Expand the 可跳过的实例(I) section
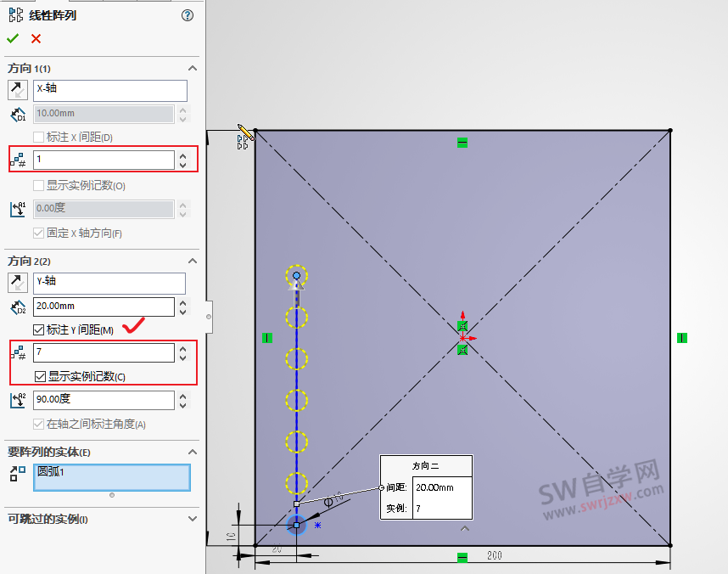The image size is (728, 574). pyautogui.click(x=192, y=518)
